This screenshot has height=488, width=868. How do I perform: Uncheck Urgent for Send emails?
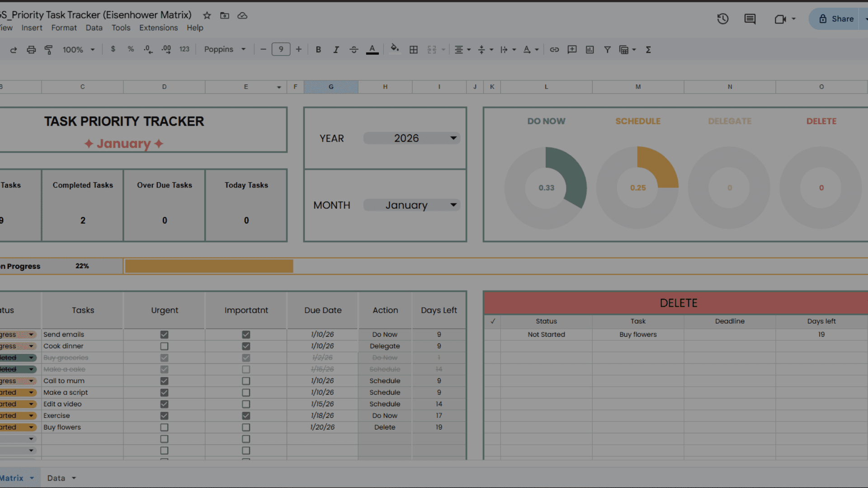pyautogui.click(x=164, y=335)
